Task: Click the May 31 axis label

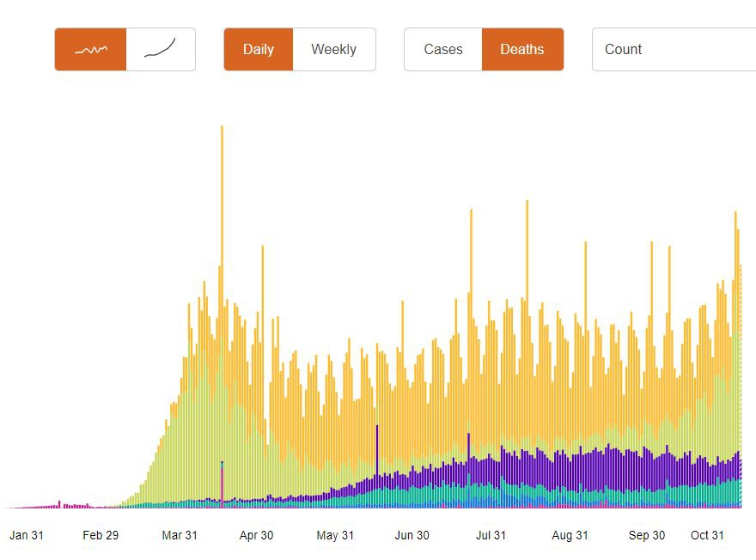Action: coord(335,535)
